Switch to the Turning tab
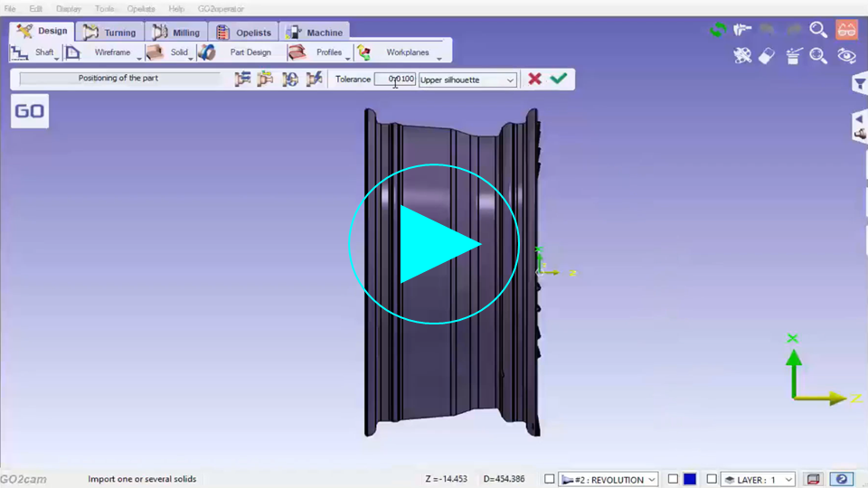This screenshot has height=488, width=868. tap(110, 33)
